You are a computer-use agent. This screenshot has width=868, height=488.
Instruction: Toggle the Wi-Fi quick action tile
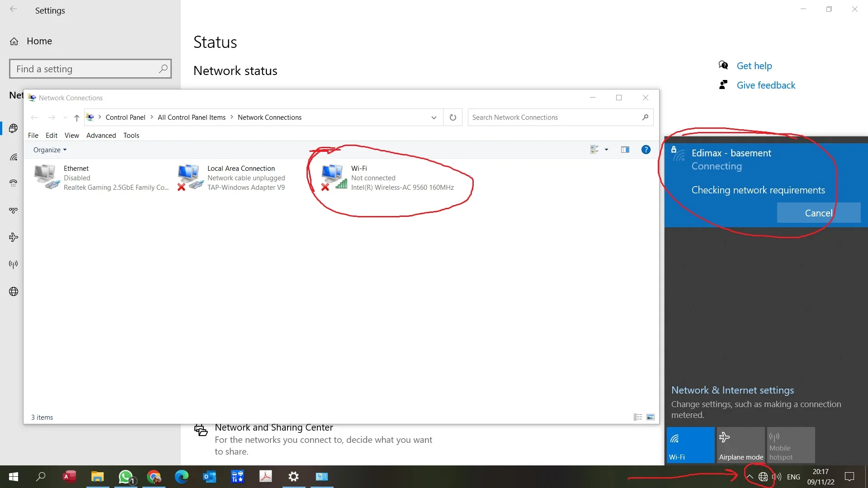click(690, 445)
